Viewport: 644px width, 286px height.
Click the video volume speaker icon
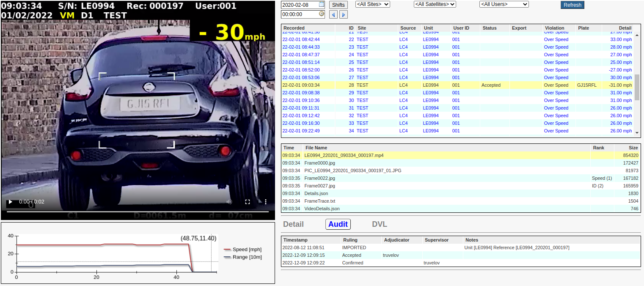229,202
